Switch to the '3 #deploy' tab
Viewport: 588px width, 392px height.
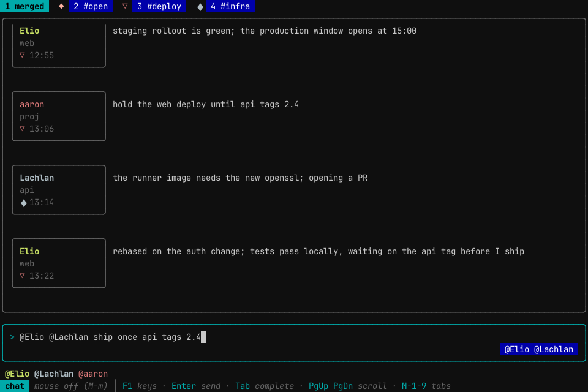[x=159, y=6]
